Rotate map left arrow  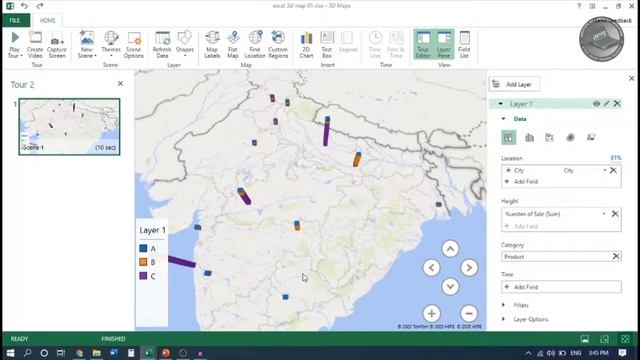click(431, 268)
